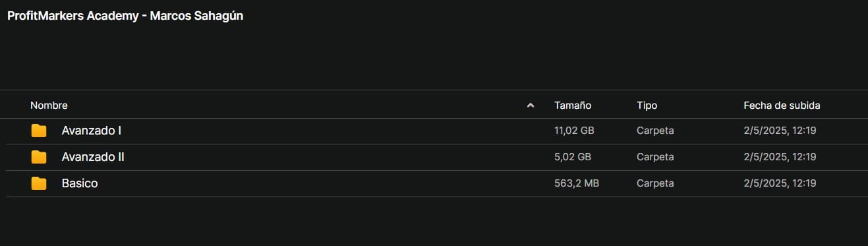Sort files by Nombre column
868x246 pixels.
click(x=49, y=106)
